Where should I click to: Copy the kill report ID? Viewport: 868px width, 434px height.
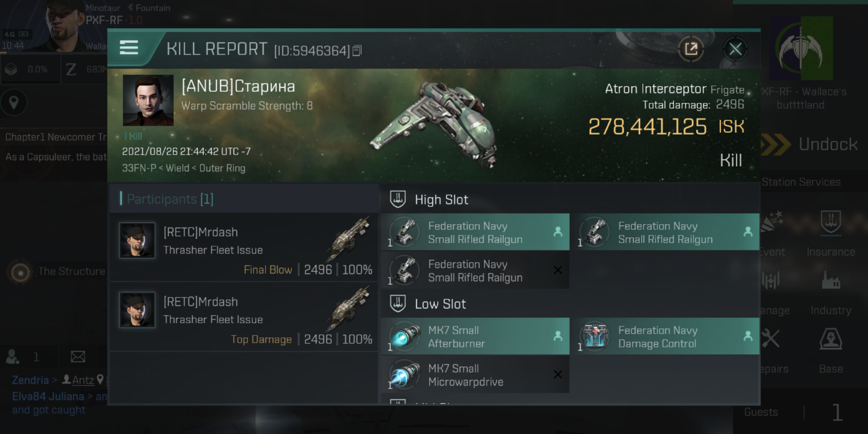[357, 51]
